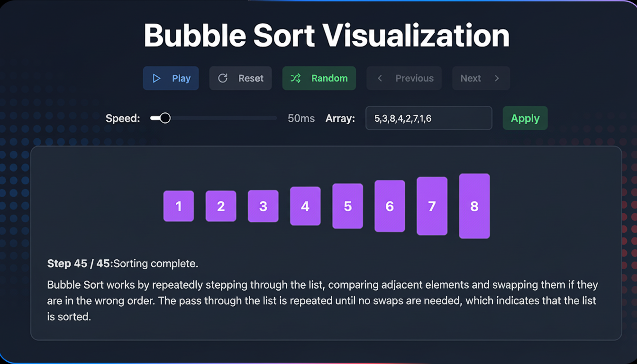Screen dimensions: 637x364
Task: Apply the custom array values
Action: [x=525, y=118]
